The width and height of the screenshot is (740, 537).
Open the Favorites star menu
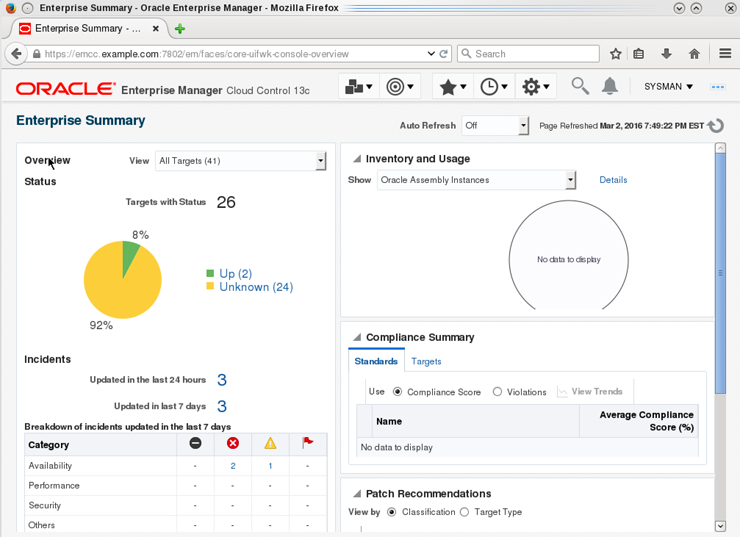pyautogui.click(x=453, y=87)
